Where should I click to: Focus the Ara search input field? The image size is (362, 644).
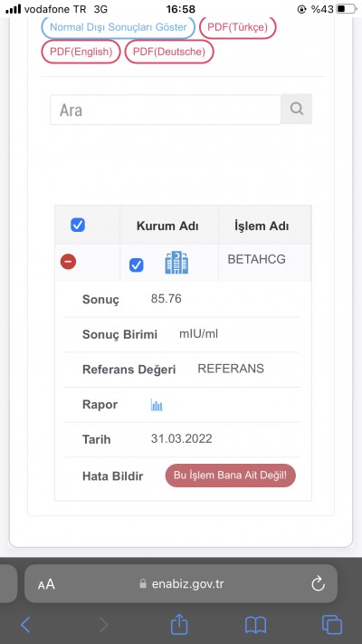[x=166, y=110]
